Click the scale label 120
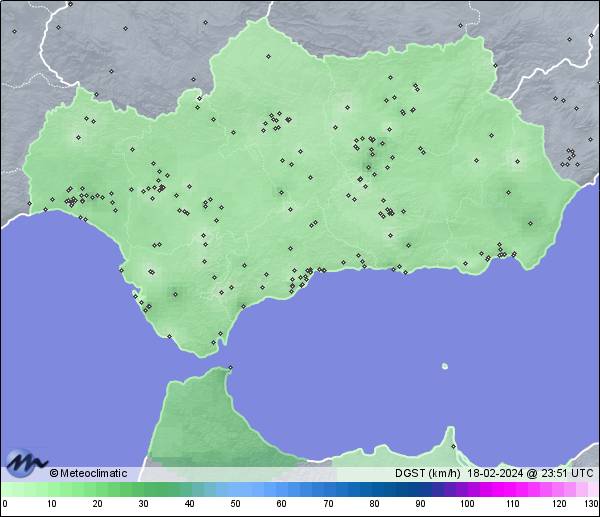600x517 pixels. click(x=559, y=504)
